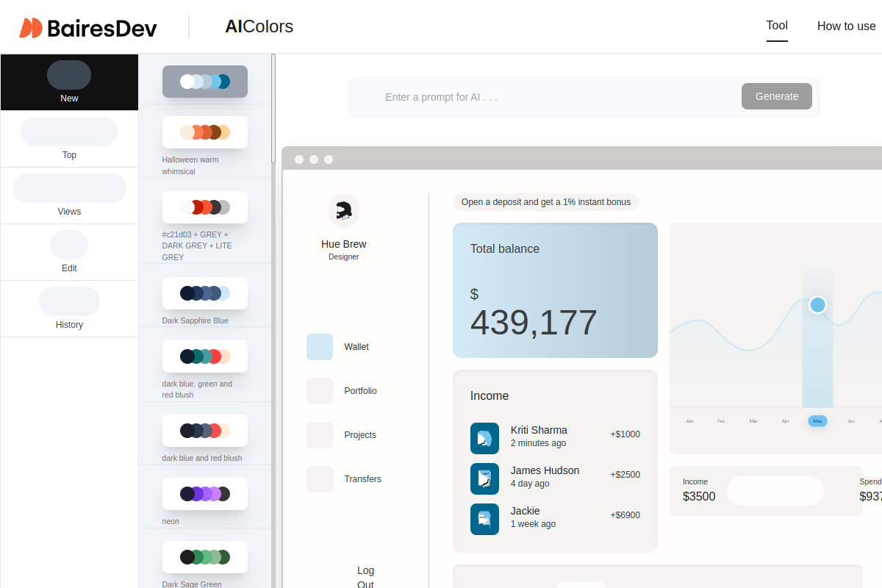Click the +$2500 income amount
Viewport: 882px width, 588px height.
(625, 475)
